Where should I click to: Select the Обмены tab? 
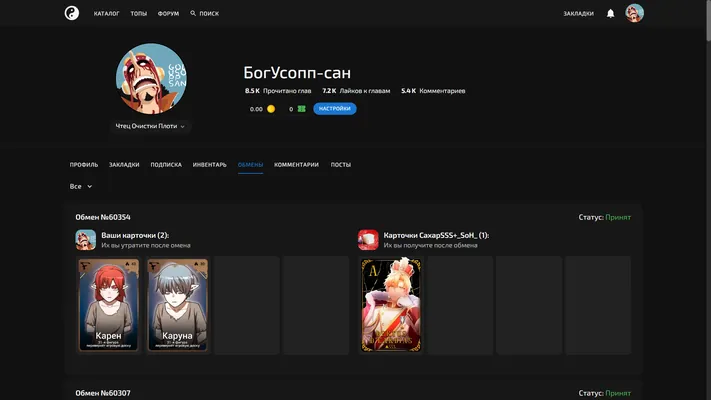pos(250,165)
